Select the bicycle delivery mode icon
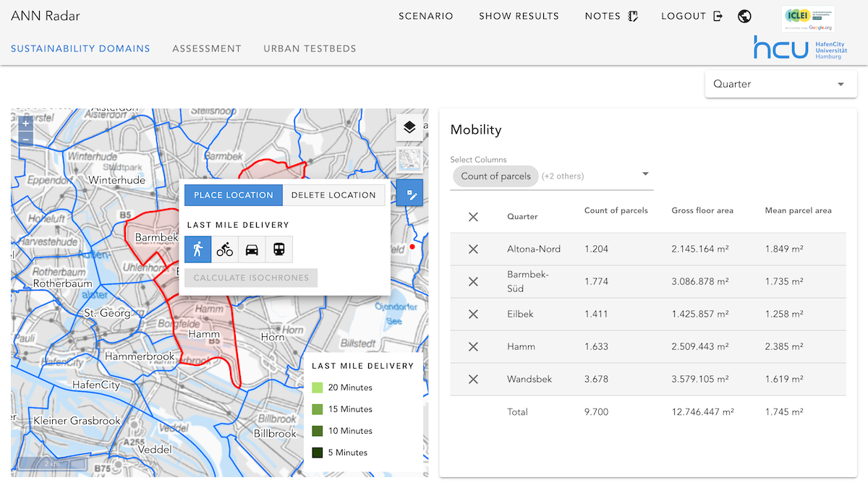Viewport: 868px width, 488px height. 225,249
